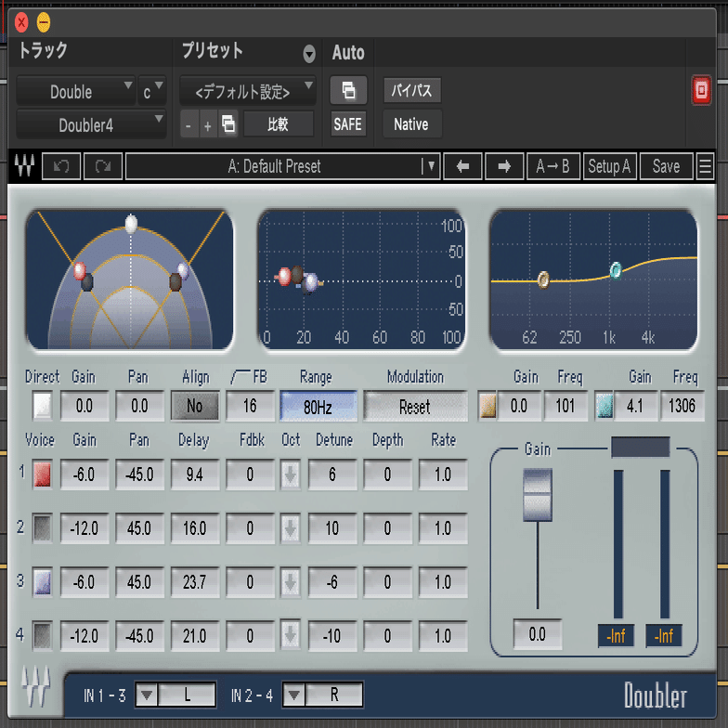Click the left -Inf peak readout
The image size is (728, 728).
click(x=617, y=635)
